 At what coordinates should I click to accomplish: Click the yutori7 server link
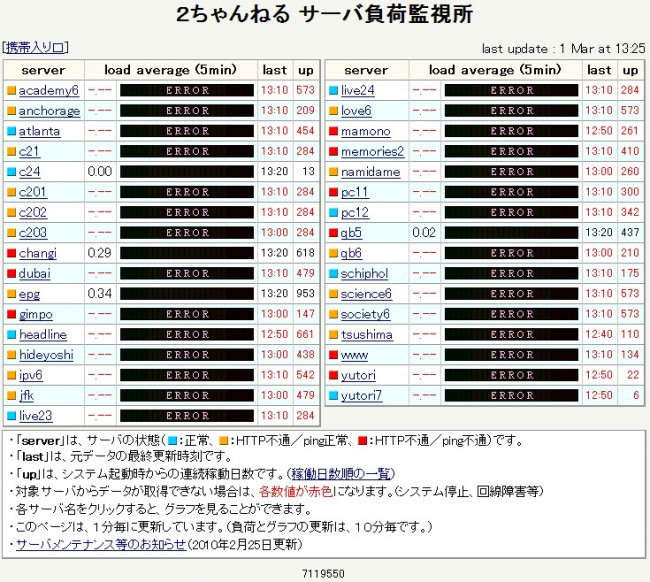(361, 395)
